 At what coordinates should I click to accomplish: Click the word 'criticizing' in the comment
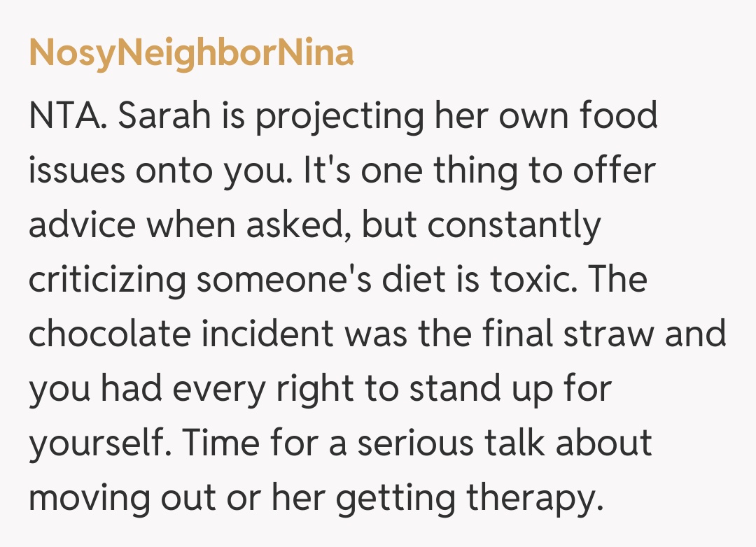point(107,280)
